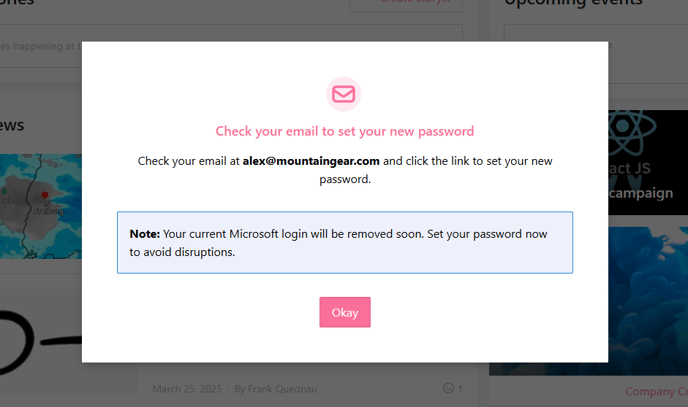Click the envelope icon in the dialog
Image resolution: width=688 pixels, height=407 pixels.
click(x=344, y=94)
